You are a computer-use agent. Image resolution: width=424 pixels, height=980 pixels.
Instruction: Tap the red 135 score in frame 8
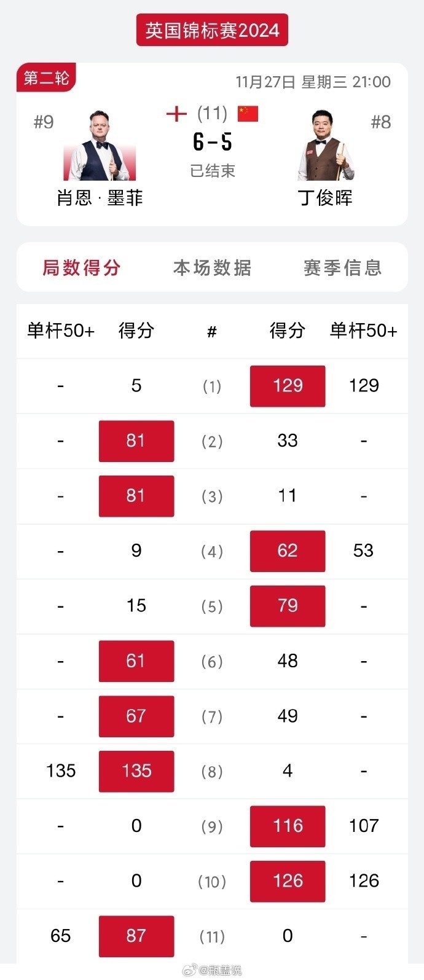pyautogui.click(x=136, y=771)
